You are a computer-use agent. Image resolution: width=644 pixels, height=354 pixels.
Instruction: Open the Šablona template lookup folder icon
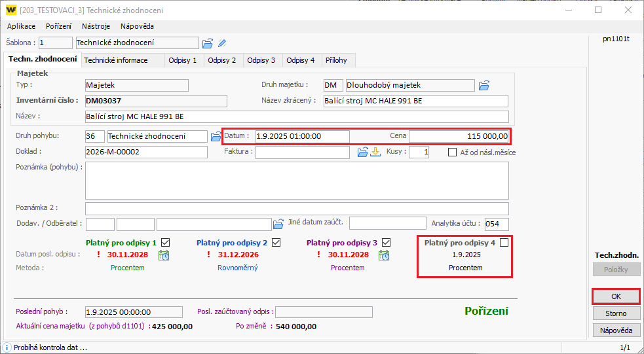point(208,43)
